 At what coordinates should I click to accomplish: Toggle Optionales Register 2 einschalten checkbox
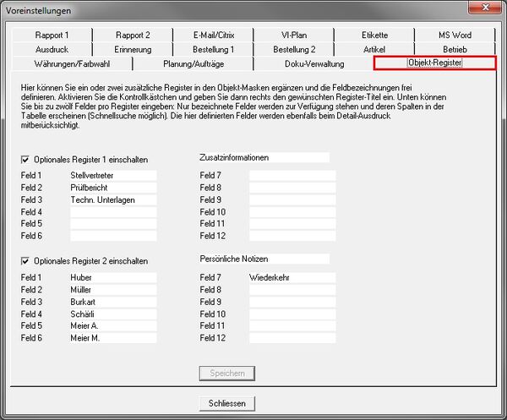tap(25, 261)
